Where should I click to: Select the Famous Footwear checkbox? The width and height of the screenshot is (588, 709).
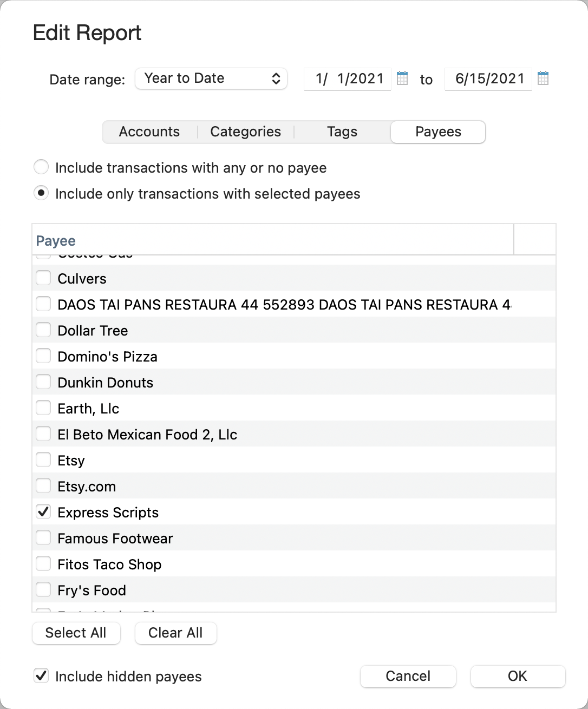[x=43, y=538]
